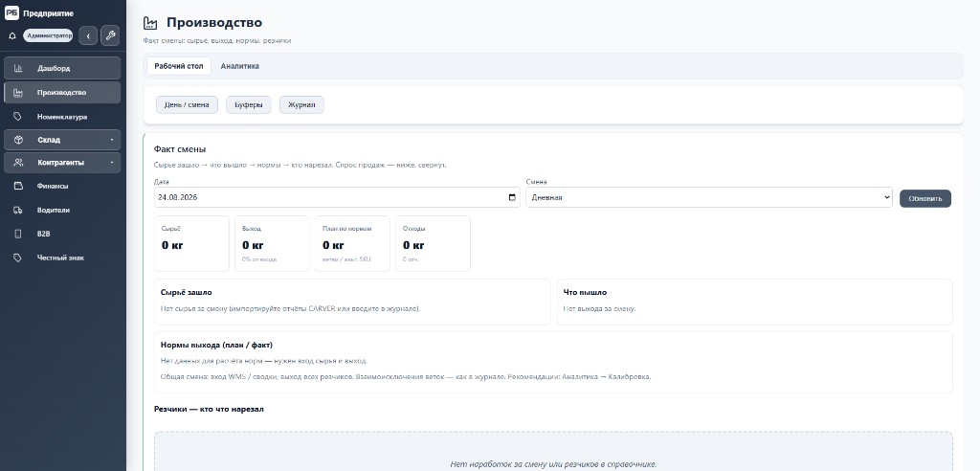
Task: Click the Контрагенты people icon
Action: pos(18,163)
